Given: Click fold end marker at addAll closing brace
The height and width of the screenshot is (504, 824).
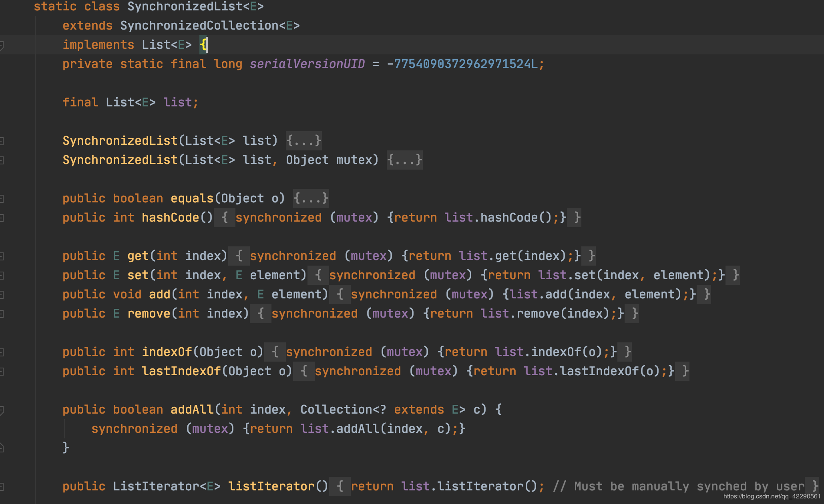Looking at the screenshot, I should click(2, 448).
